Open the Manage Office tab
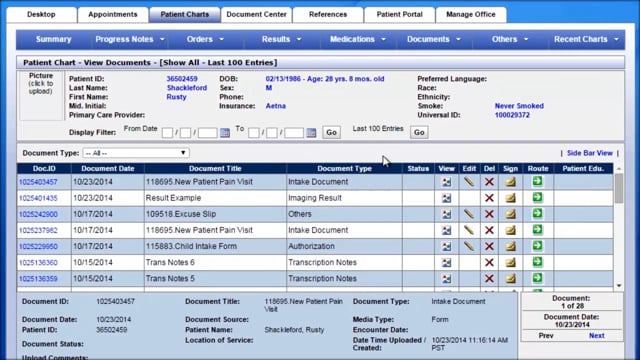 click(x=471, y=14)
